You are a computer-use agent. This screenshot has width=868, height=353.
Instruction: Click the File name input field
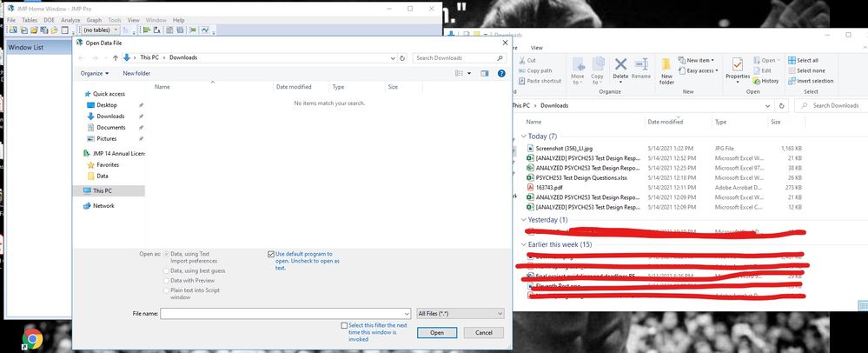pyautogui.click(x=286, y=314)
